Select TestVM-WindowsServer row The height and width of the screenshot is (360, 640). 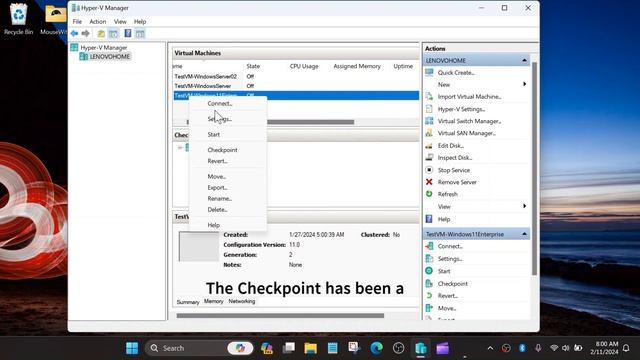click(296, 86)
